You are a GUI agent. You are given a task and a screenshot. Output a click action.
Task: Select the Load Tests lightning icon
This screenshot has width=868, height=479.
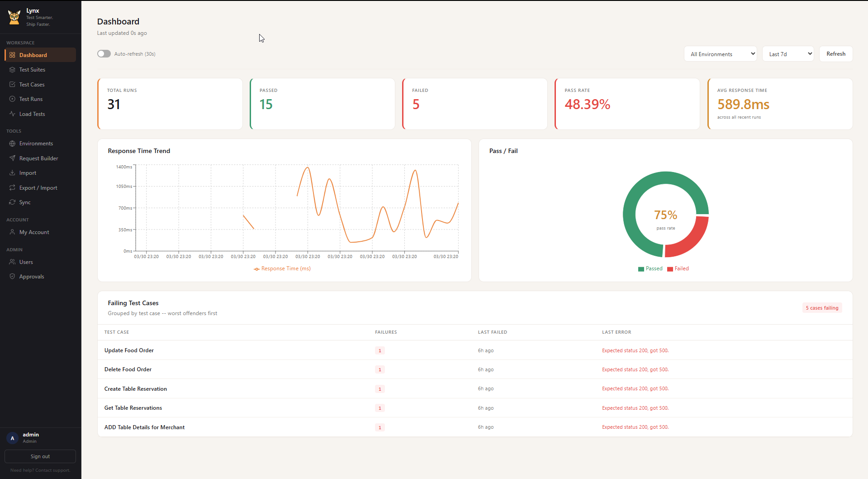pyautogui.click(x=13, y=114)
